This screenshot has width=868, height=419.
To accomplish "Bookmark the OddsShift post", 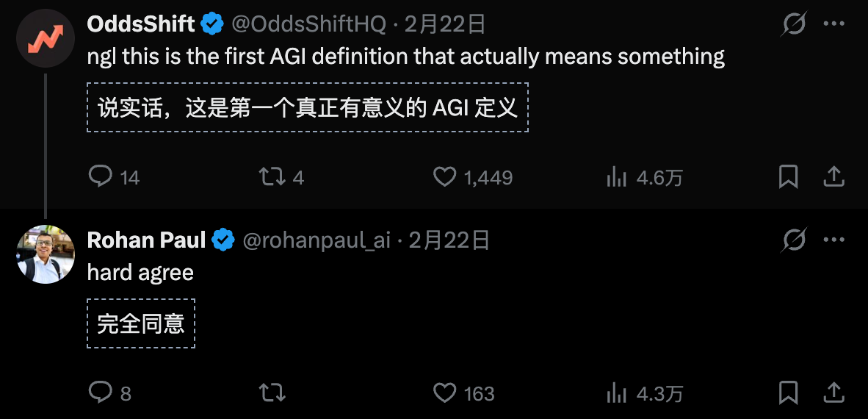I will pos(788,176).
